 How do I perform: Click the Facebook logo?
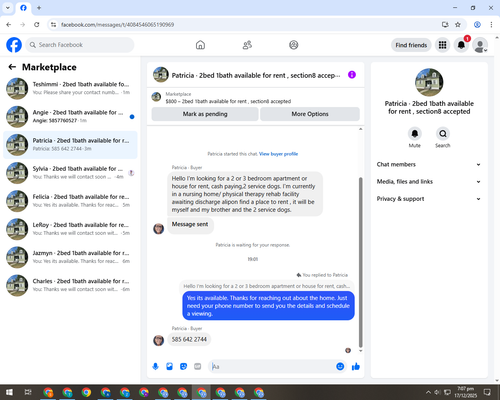[14, 45]
